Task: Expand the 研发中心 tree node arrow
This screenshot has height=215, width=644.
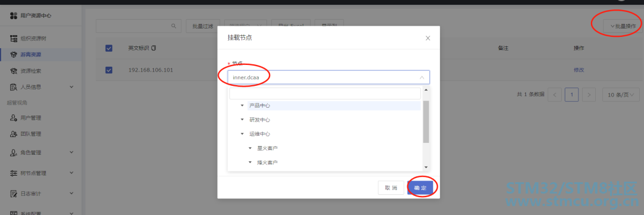Action: (x=242, y=120)
